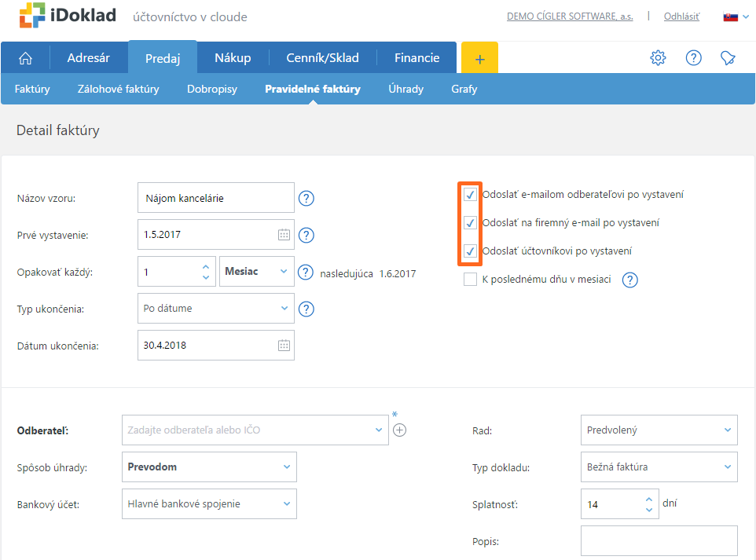This screenshot has height=560, width=756.
Task: Open settings gear icon
Action: point(658,58)
